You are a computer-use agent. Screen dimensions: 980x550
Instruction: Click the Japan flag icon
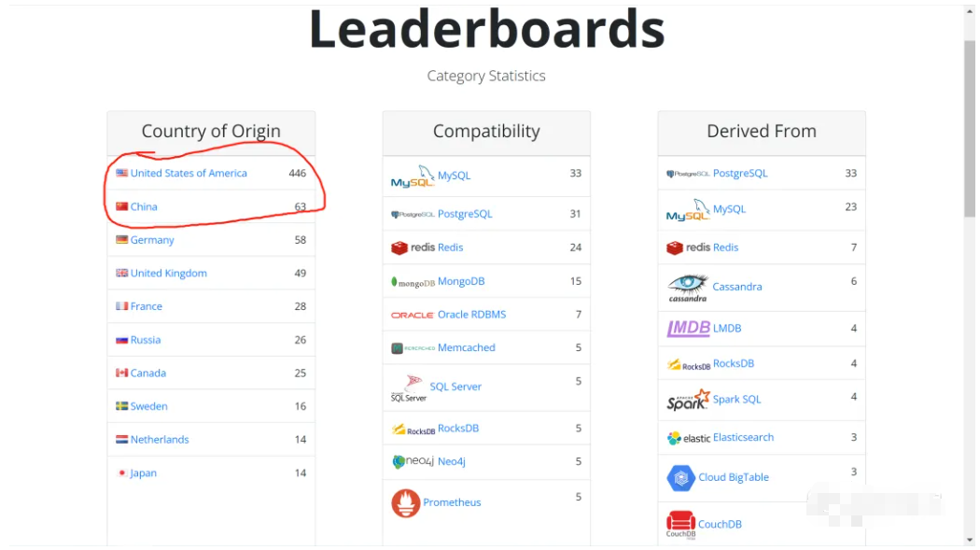coord(122,473)
